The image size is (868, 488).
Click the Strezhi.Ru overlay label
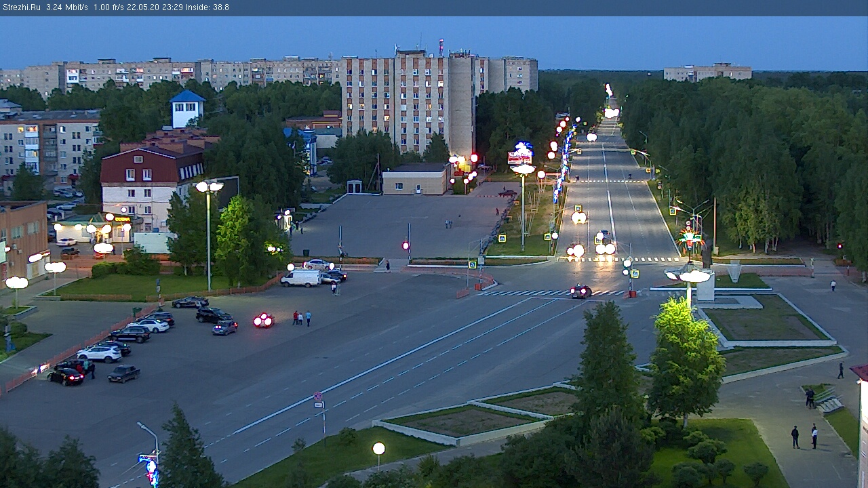coord(22,7)
